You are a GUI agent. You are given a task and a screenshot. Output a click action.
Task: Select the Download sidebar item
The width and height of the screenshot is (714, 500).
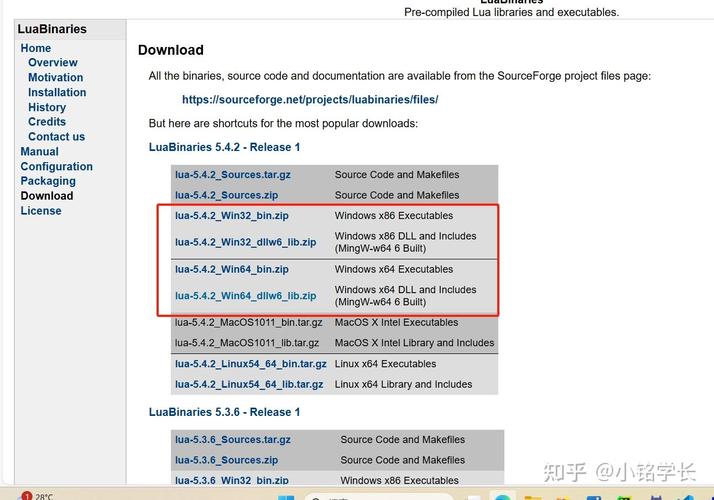pos(47,196)
